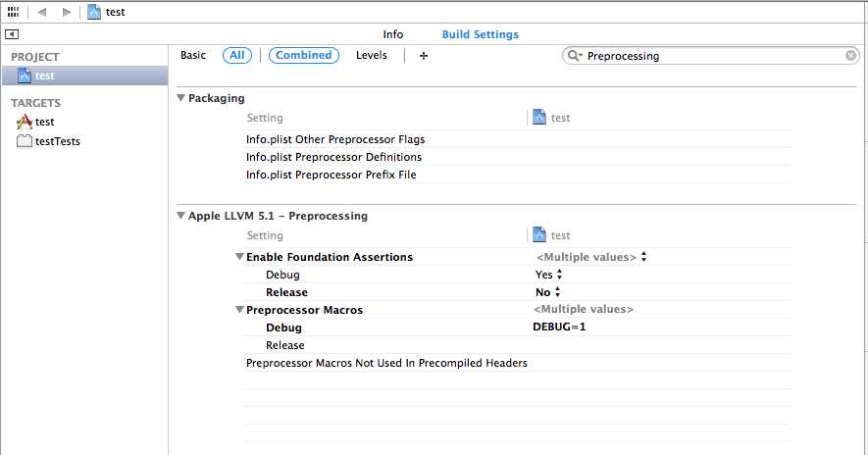Add a build setting with plus button
868x455 pixels.
[424, 55]
